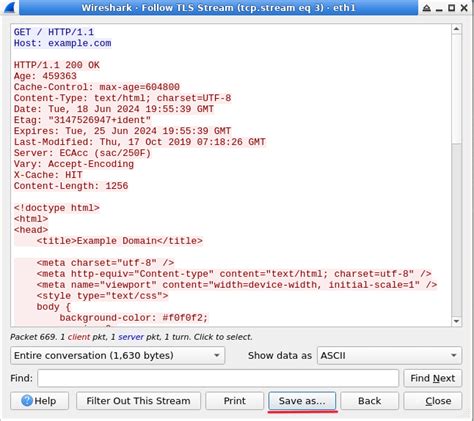Click the Content-Length: 1256 line
The width and height of the screenshot is (474, 421).
71,186
